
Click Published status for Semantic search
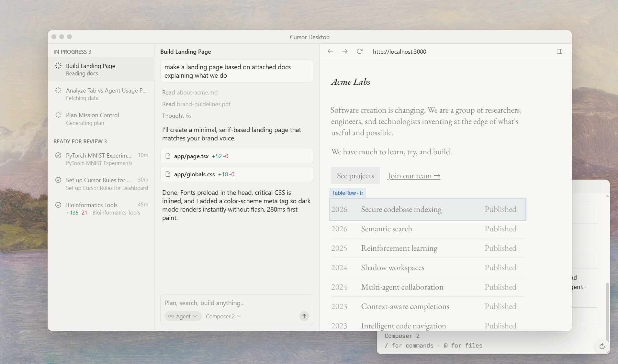click(x=500, y=229)
